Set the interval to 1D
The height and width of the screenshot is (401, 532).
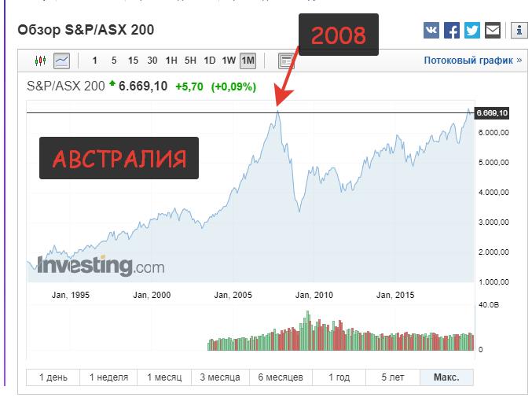tap(210, 61)
